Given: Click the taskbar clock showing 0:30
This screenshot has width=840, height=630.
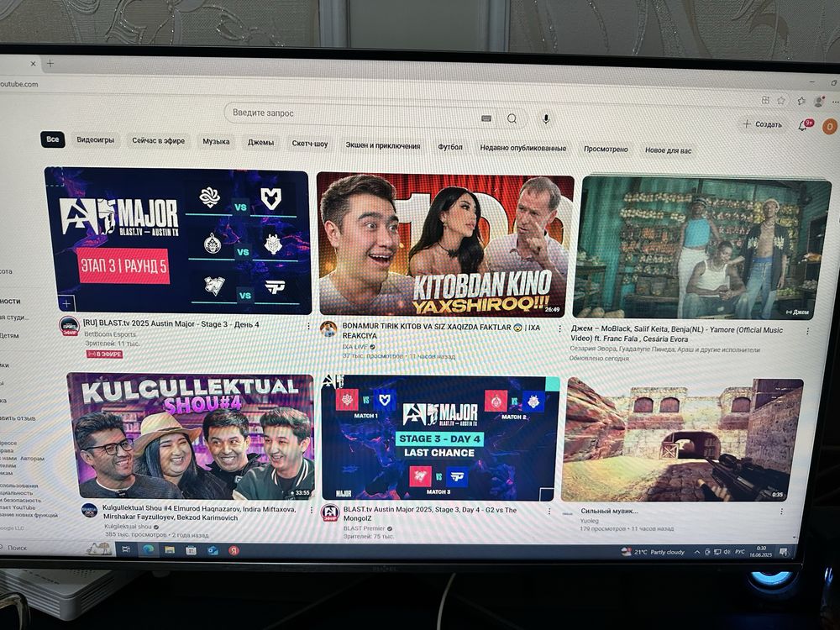Looking at the screenshot, I should [761, 552].
